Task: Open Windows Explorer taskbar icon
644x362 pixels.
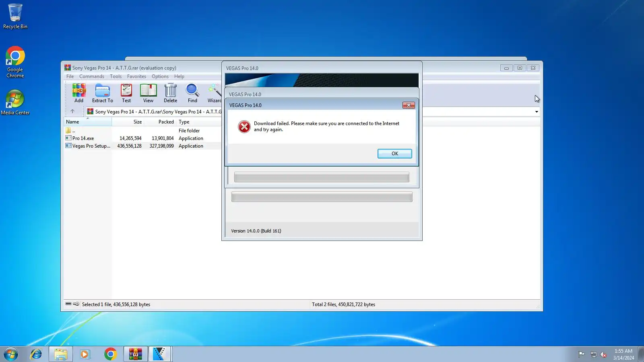Action: coord(61,354)
